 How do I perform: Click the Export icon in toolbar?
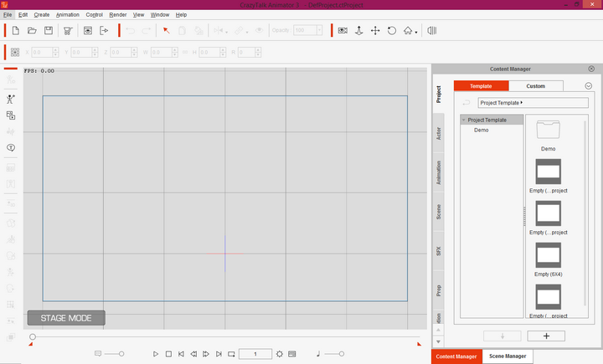(x=104, y=31)
